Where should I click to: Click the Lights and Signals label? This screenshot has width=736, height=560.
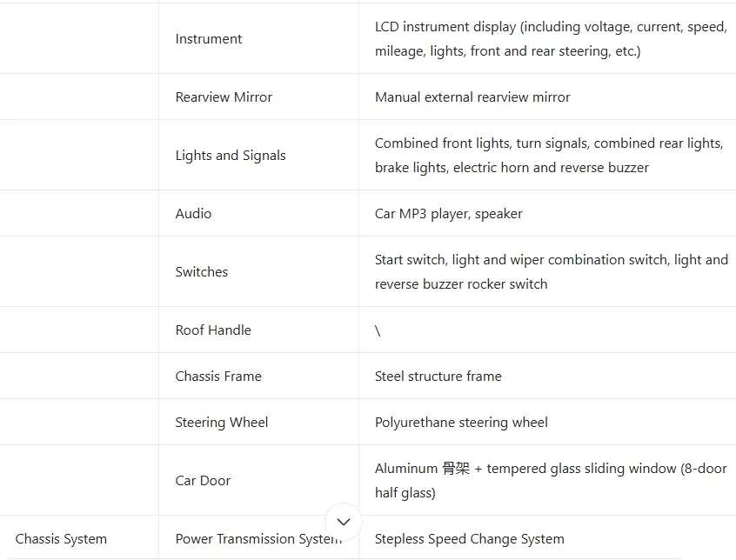click(230, 155)
